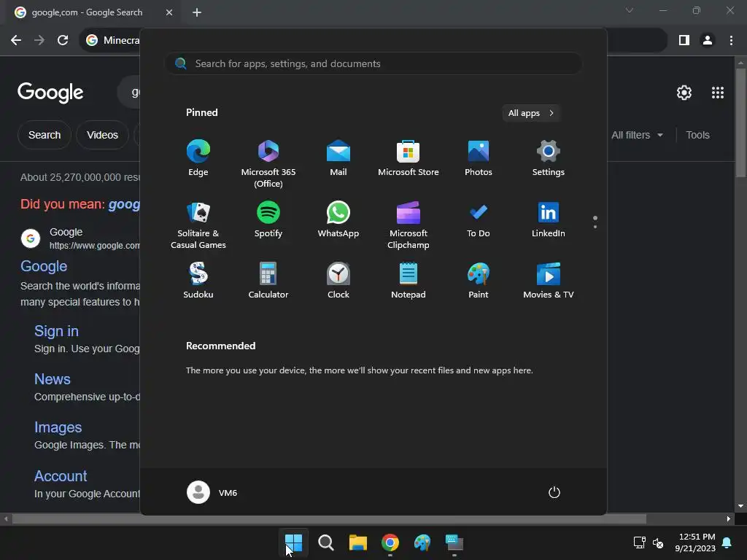747x560 pixels.
Task: Launch Microsoft Clipchamp
Action: point(409,225)
